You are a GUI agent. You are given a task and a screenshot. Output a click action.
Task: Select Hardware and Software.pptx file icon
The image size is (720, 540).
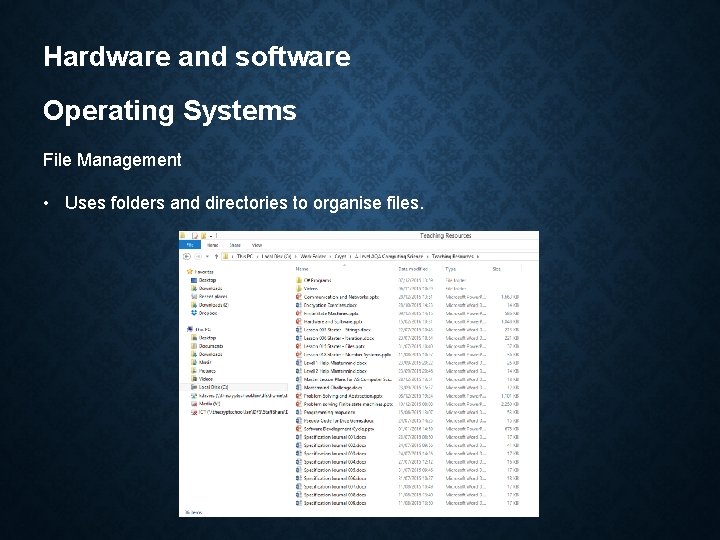click(x=299, y=322)
